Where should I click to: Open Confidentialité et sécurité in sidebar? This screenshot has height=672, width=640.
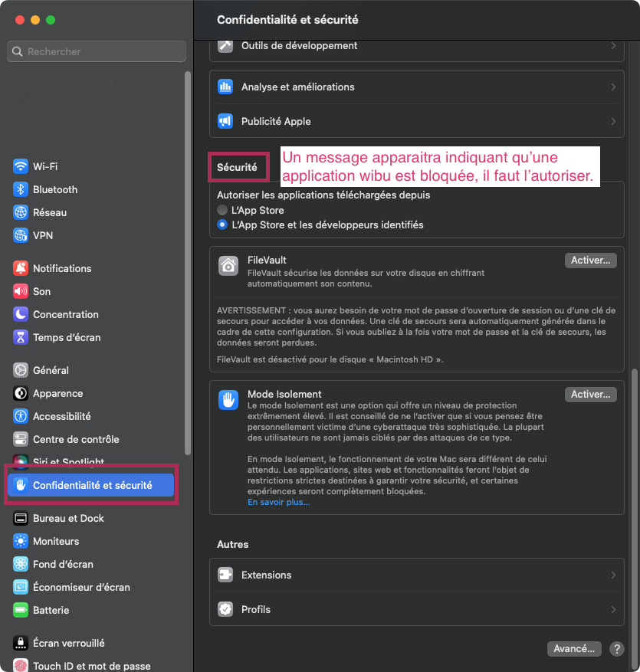click(91, 485)
